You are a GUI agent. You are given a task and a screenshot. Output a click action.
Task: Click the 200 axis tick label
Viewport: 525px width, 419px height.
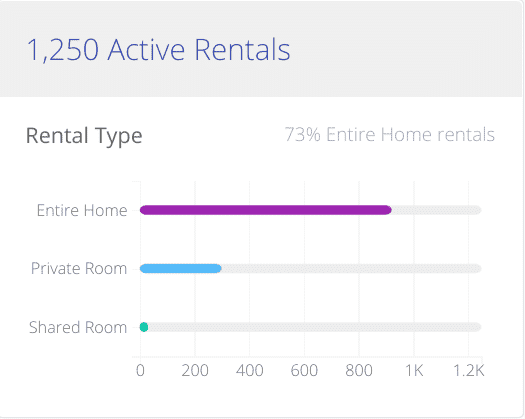coord(195,371)
